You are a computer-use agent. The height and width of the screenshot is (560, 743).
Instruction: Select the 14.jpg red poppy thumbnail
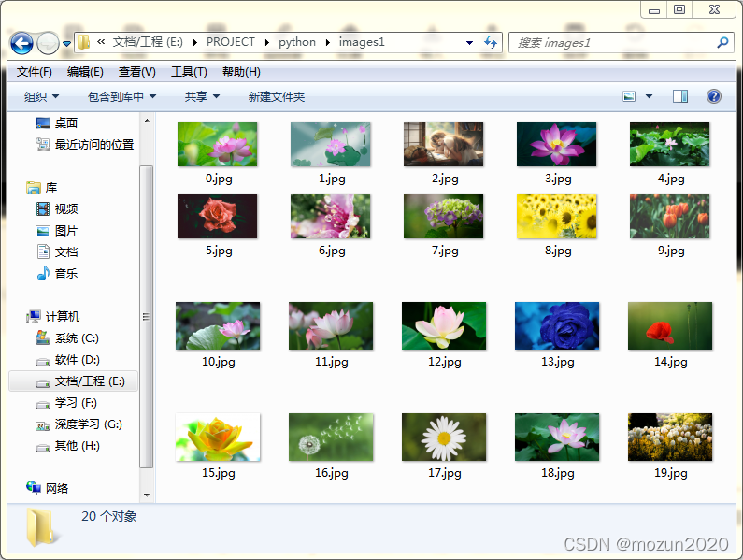click(x=670, y=325)
